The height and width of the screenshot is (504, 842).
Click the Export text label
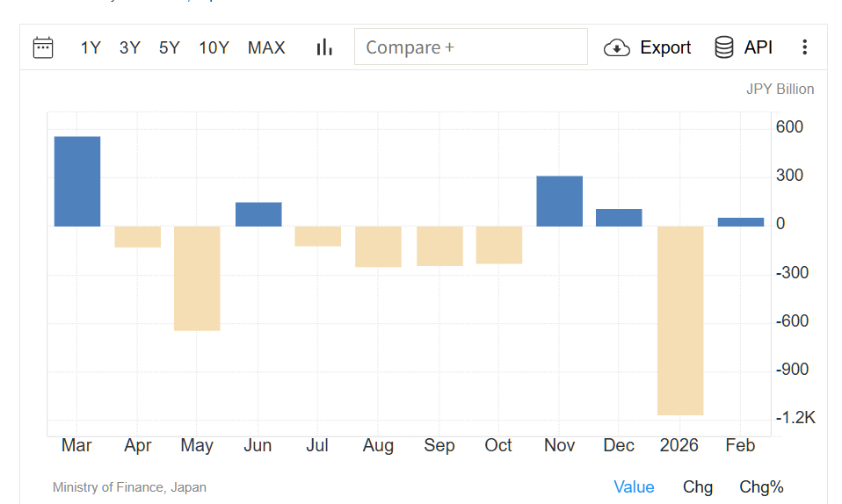(665, 47)
